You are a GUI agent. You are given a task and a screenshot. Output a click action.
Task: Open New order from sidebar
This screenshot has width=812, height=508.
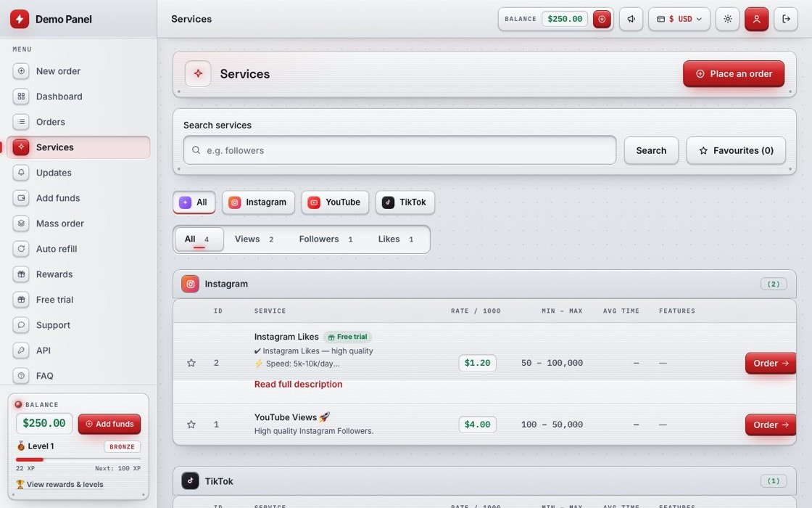coord(79,71)
